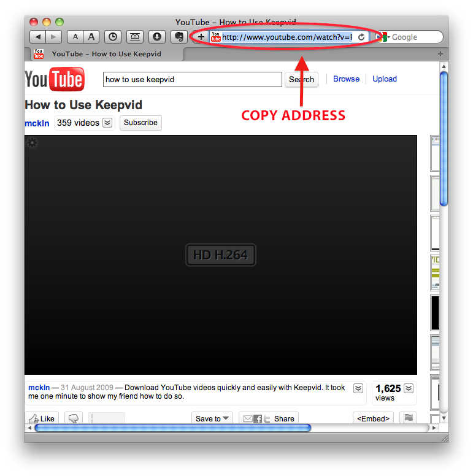
Task: Open the Save to dropdown
Action: 212,418
